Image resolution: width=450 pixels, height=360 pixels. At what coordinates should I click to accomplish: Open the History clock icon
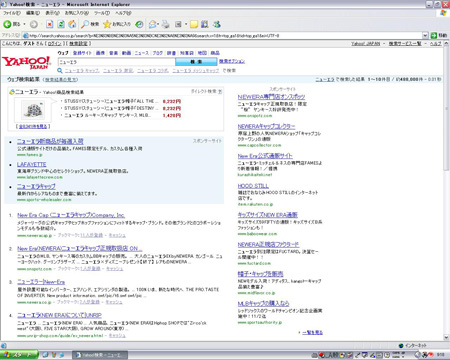click(139, 24)
